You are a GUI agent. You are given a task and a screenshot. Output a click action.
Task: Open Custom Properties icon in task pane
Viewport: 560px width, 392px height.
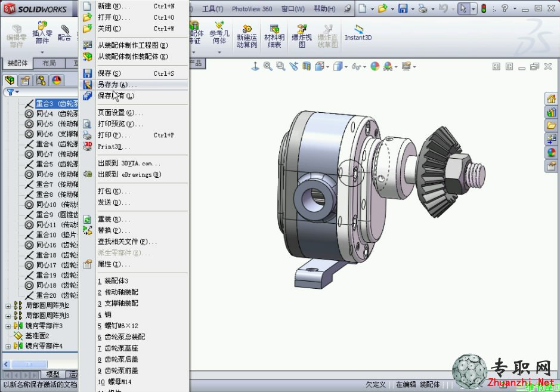(551, 166)
